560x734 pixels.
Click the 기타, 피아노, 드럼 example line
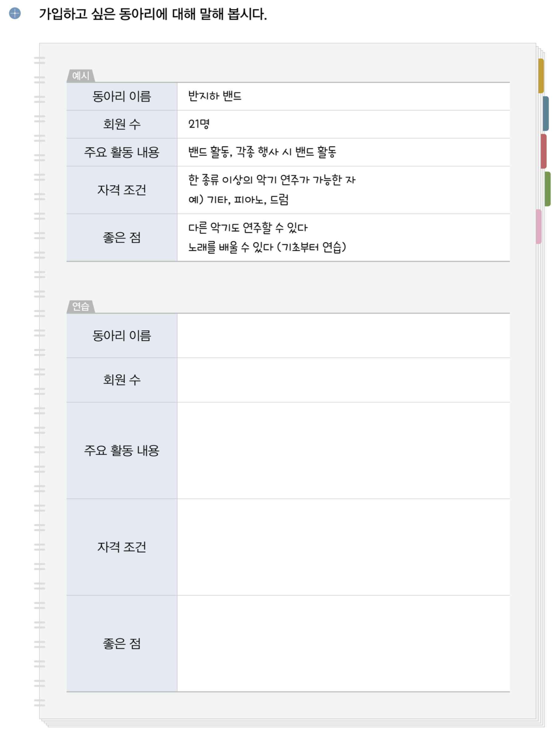click(238, 200)
